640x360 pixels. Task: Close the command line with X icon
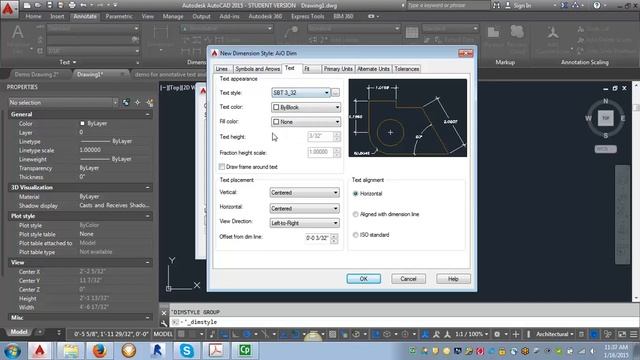[164, 313]
